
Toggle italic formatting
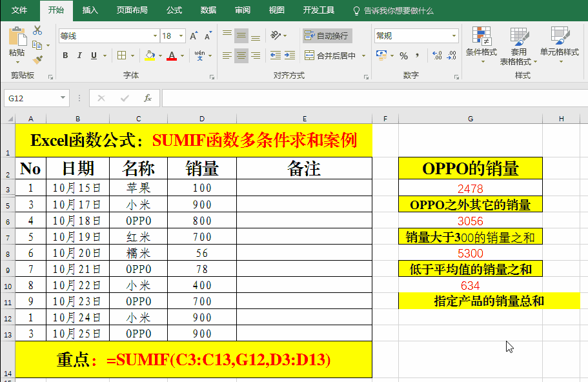[x=79, y=55]
